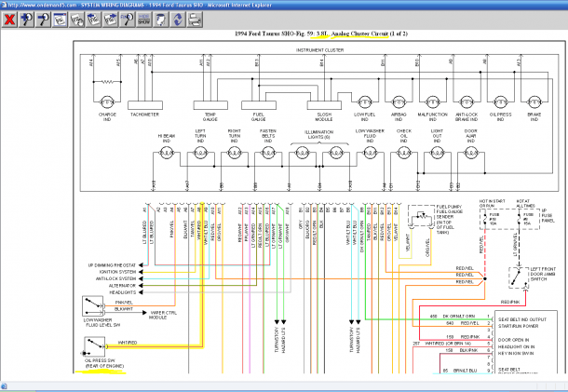Image resolution: width=568 pixels, height=392 pixels.
Task: Click the ANTI-LOCK BRAKE IND label
Action: tap(467, 116)
